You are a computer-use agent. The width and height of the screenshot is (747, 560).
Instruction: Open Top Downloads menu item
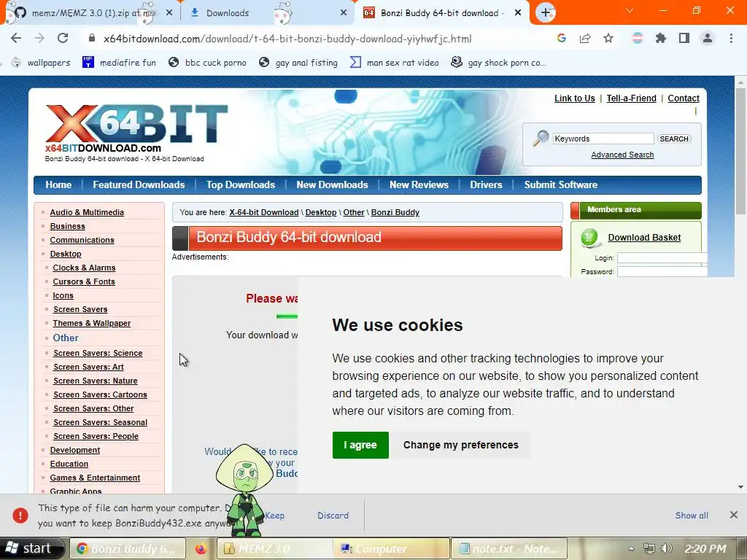241,184
